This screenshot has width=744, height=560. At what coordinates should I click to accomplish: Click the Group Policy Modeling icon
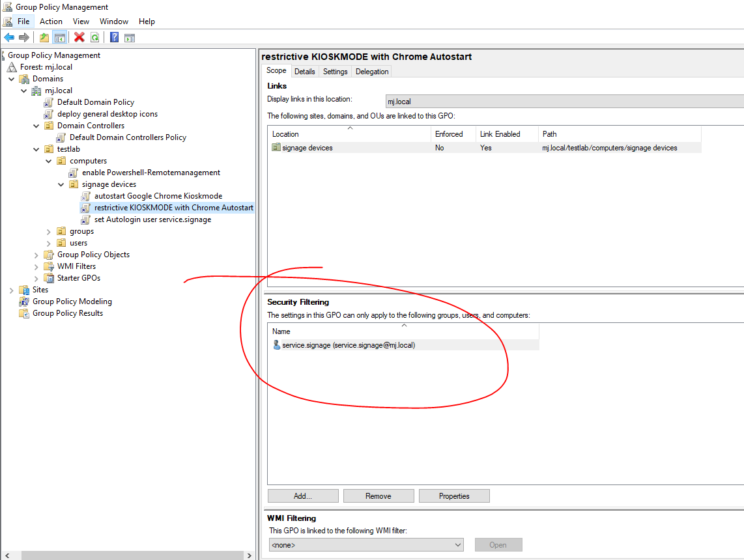(x=24, y=301)
